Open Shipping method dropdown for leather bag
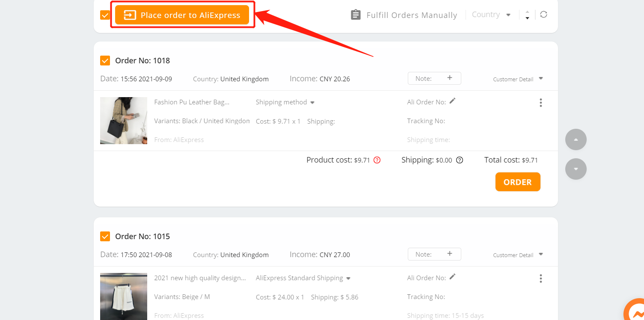Viewport: 644px width, 320px height. click(x=285, y=102)
